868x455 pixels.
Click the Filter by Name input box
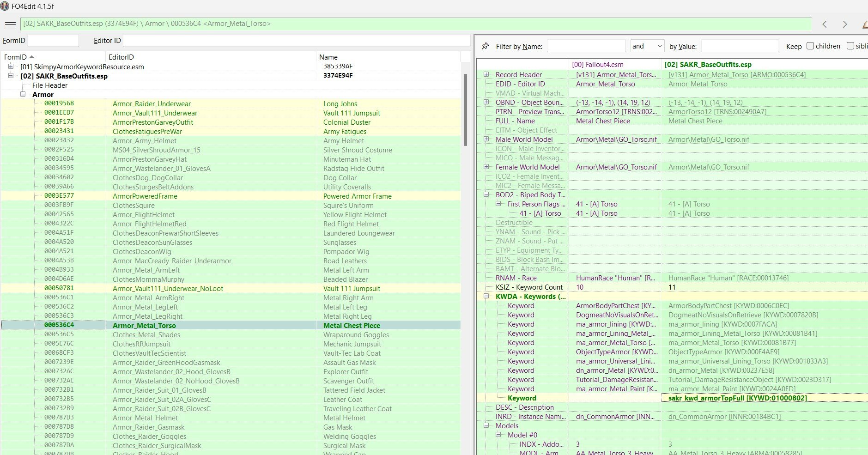pos(586,46)
